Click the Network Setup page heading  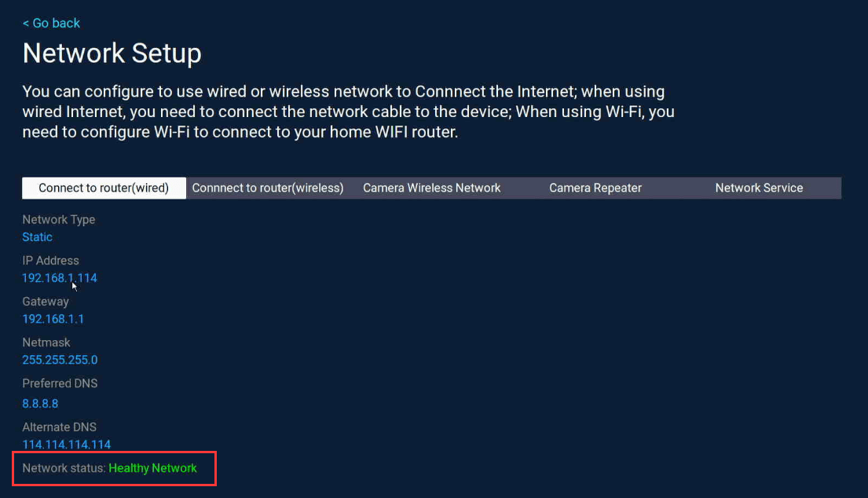coord(112,53)
